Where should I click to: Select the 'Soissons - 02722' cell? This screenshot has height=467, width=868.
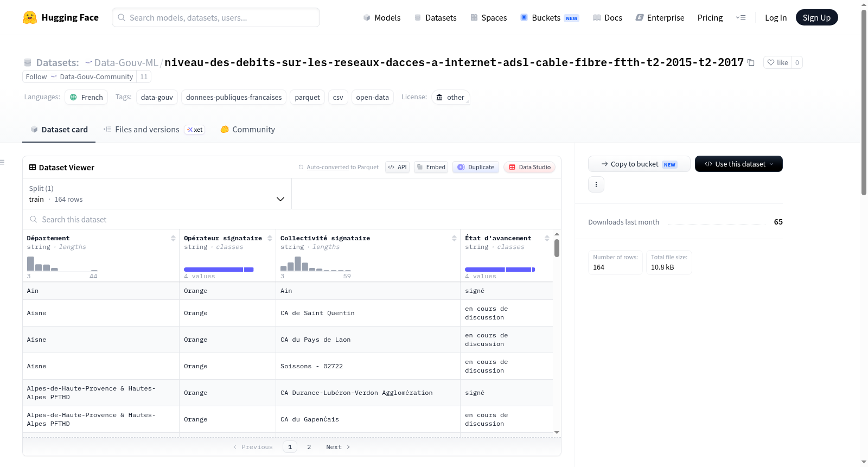point(368,366)
